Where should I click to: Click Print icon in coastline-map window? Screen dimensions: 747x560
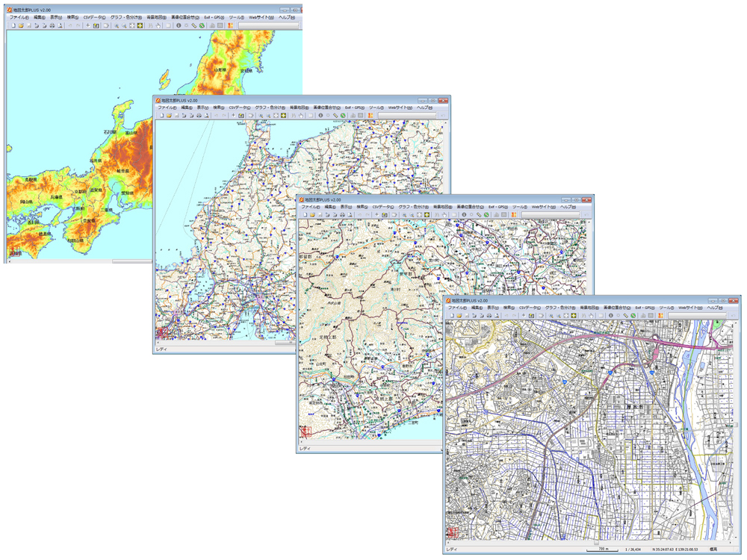[x=199, y=115]
